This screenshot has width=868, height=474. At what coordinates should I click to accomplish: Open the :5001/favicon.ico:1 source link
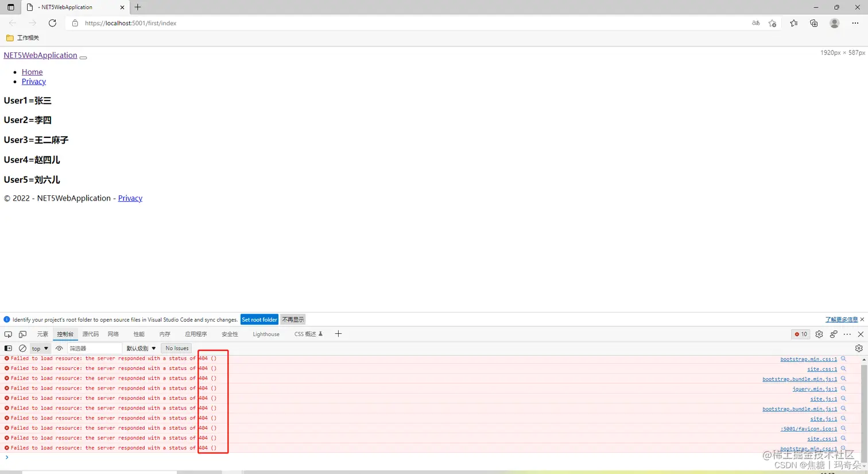[809, 429]
